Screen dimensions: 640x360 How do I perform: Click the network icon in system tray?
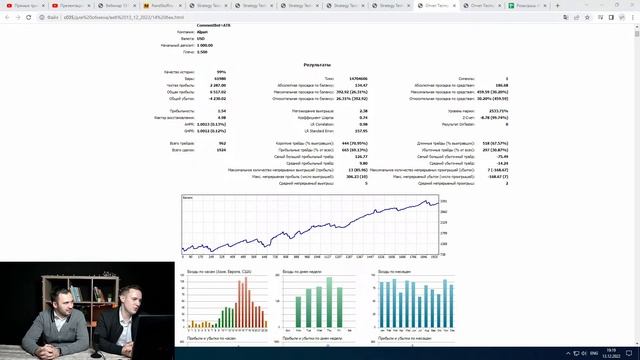[x=576, y=353]
